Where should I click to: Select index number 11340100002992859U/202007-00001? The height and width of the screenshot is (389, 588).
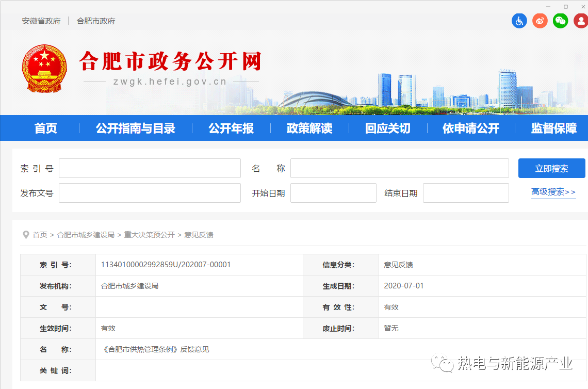coord(166,265)
